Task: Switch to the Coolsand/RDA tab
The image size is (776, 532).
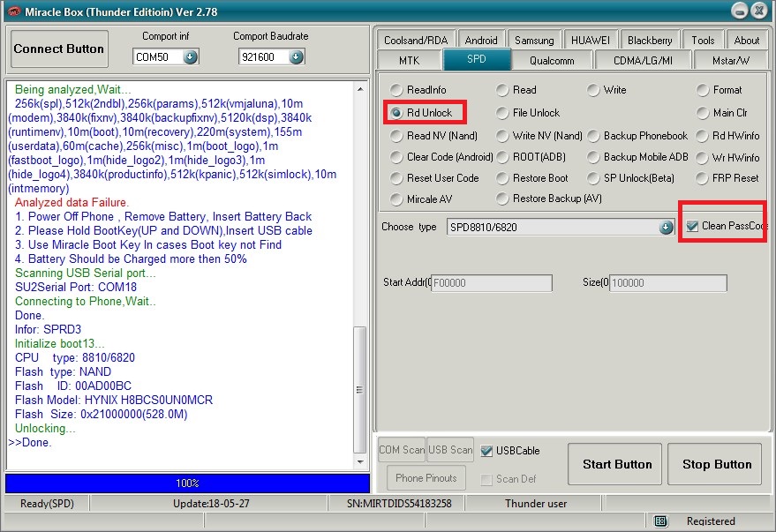Action: coord(416,40)
